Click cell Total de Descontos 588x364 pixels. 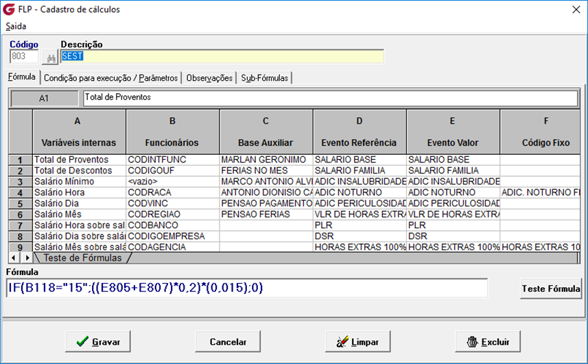click(79, 171)
